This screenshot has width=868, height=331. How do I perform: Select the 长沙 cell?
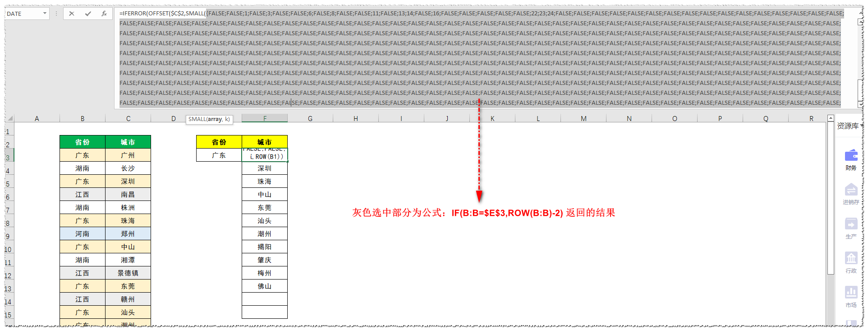128,168
